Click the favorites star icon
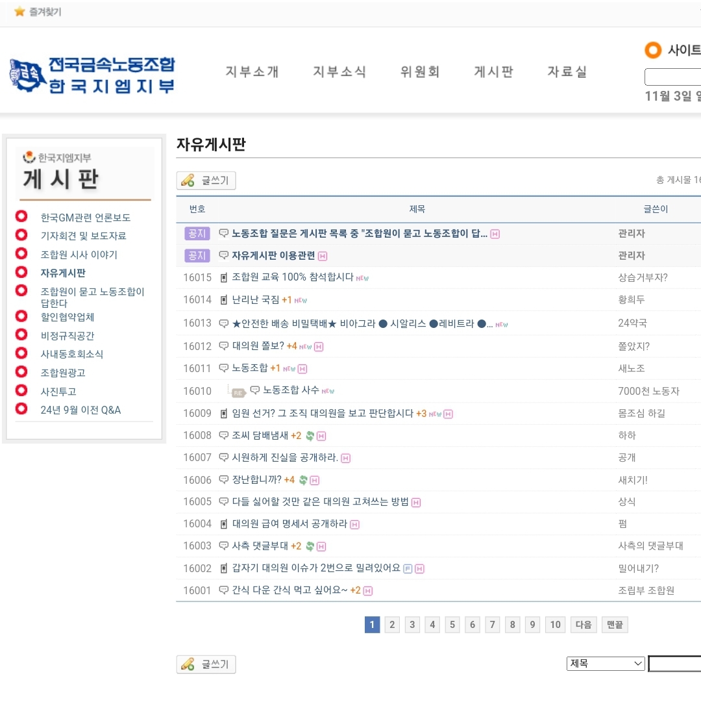The height and width of the screenshot is (728, 701). (x=19, y=12)
